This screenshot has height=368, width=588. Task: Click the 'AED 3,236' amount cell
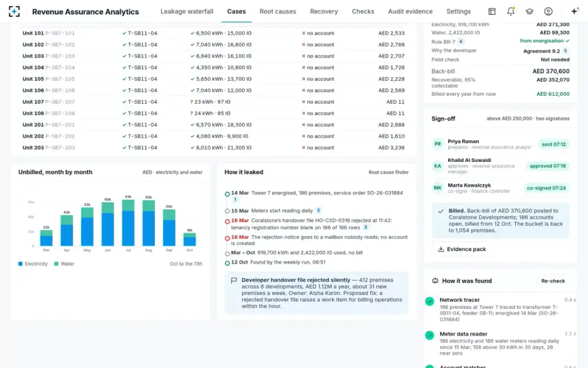(x=392, y=148)
